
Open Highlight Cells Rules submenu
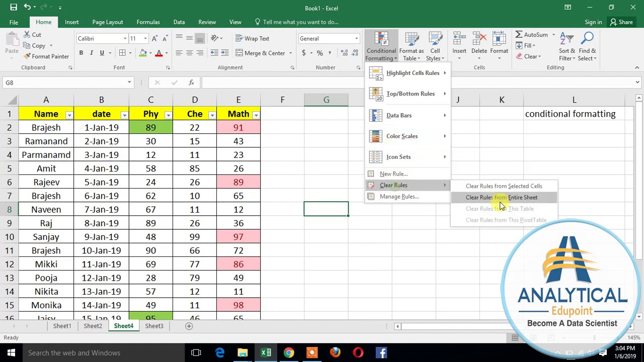pos(408,73)
